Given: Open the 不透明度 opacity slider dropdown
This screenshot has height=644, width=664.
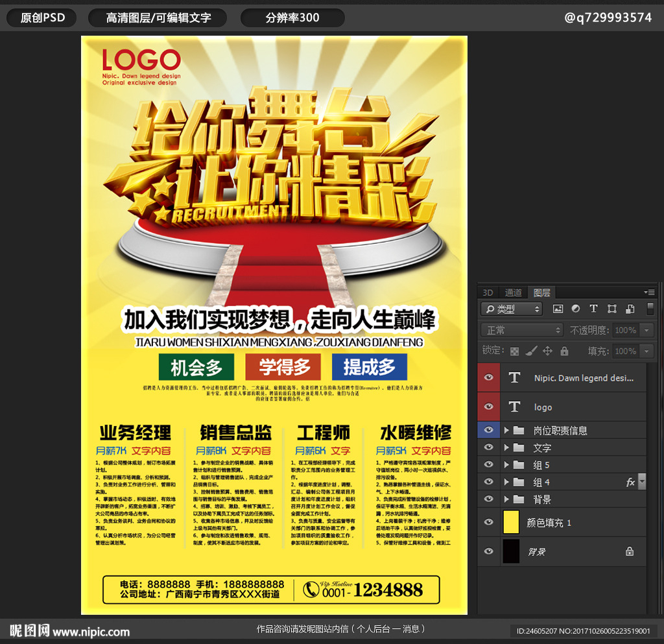Looking at the screenshot, I should tap(646, 330).
